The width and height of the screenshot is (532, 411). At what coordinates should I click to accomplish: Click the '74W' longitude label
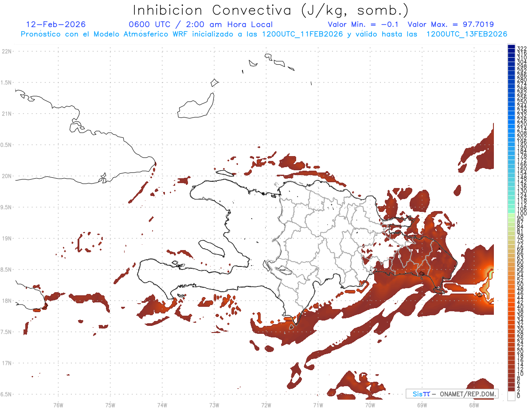(x=162, y=404)
